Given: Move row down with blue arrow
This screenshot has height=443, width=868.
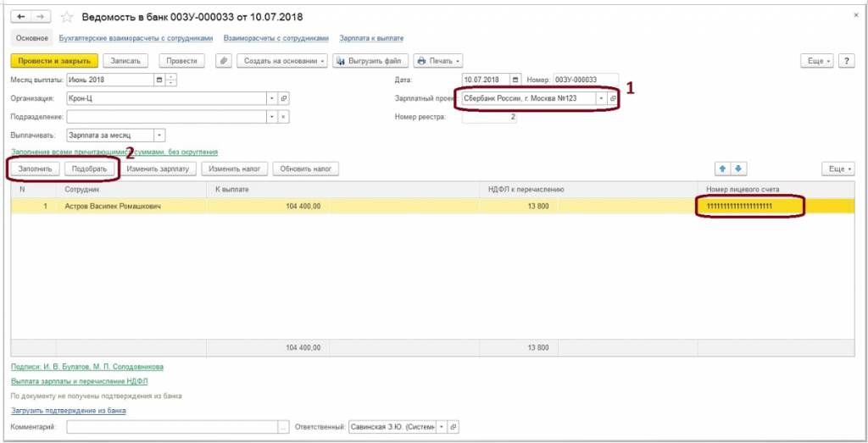Looking at the screenshot, I should [x=737, y=169].
